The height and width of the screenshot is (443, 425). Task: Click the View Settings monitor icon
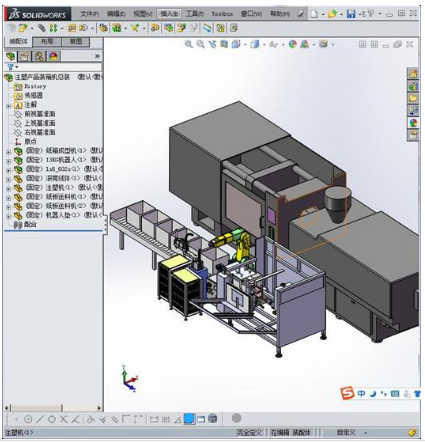(323, 44)
